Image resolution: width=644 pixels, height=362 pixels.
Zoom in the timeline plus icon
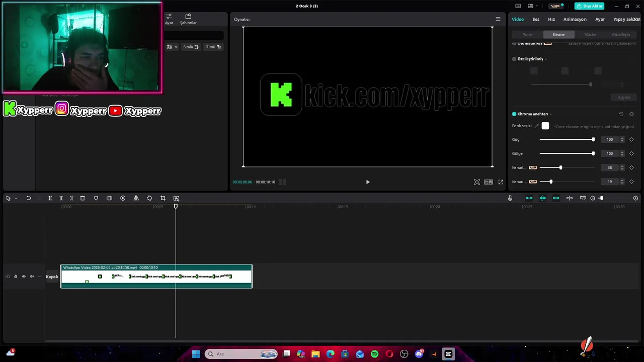[635, 198]
